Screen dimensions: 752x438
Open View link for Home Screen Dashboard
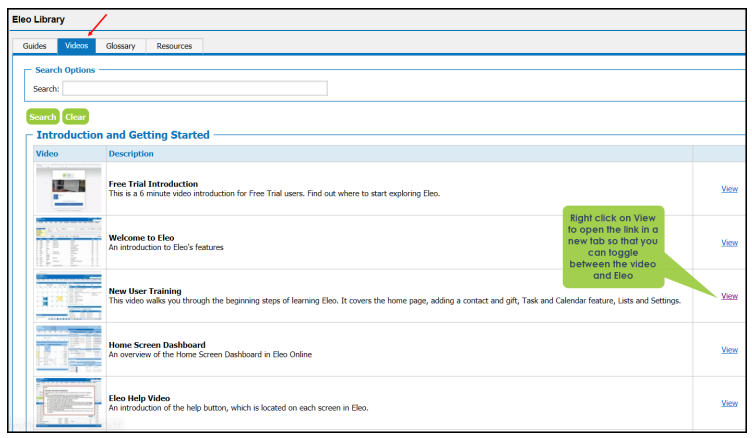(729, 350)
